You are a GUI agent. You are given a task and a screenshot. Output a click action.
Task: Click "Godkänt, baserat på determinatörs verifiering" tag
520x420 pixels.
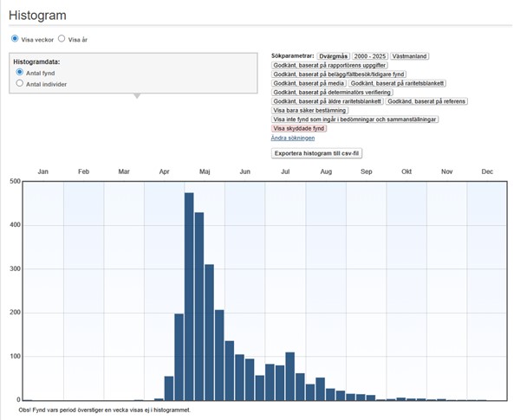(x=331, y=92)
